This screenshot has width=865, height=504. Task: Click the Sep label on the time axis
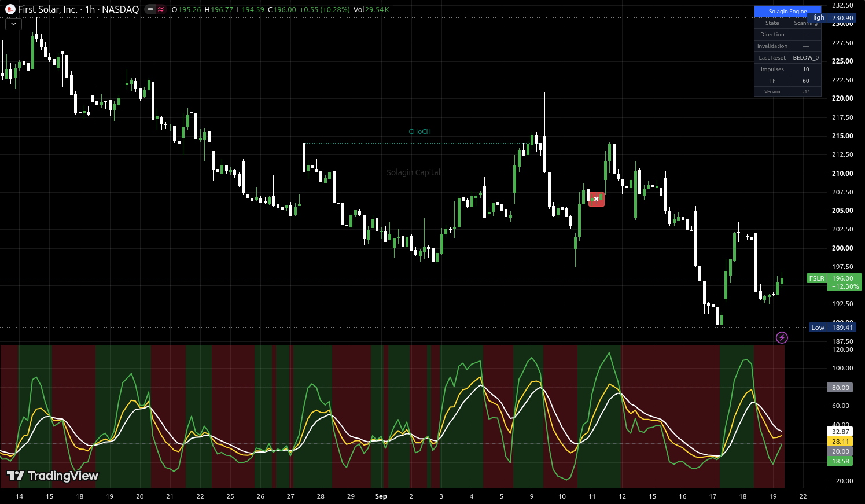[381, 496]
